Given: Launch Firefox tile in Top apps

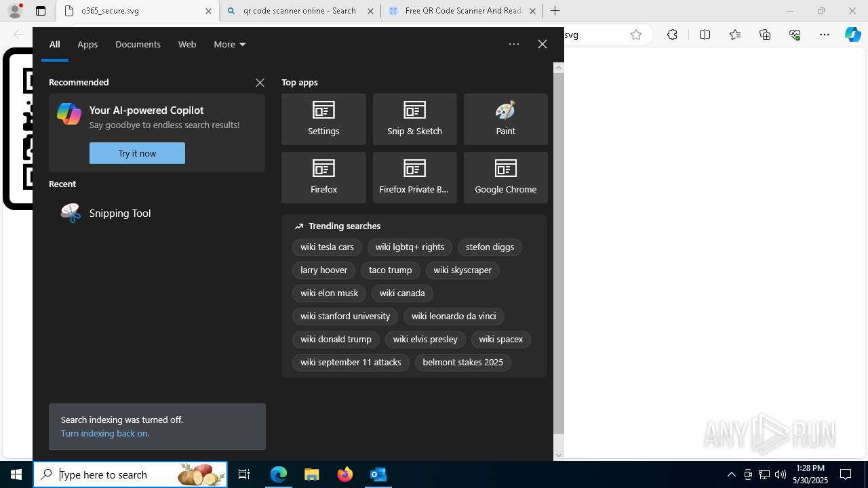Looking at the screenshot, I should click(x=323, y=178).
